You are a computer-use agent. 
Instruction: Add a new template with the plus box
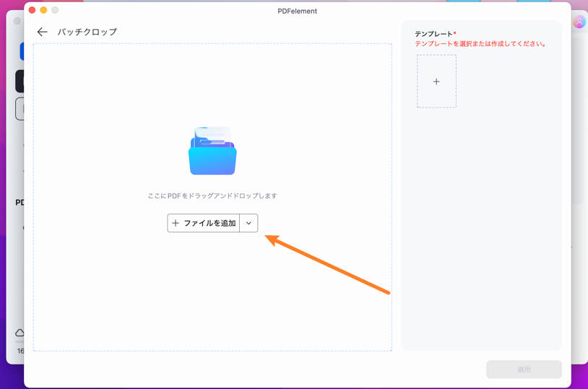[436, 82]
